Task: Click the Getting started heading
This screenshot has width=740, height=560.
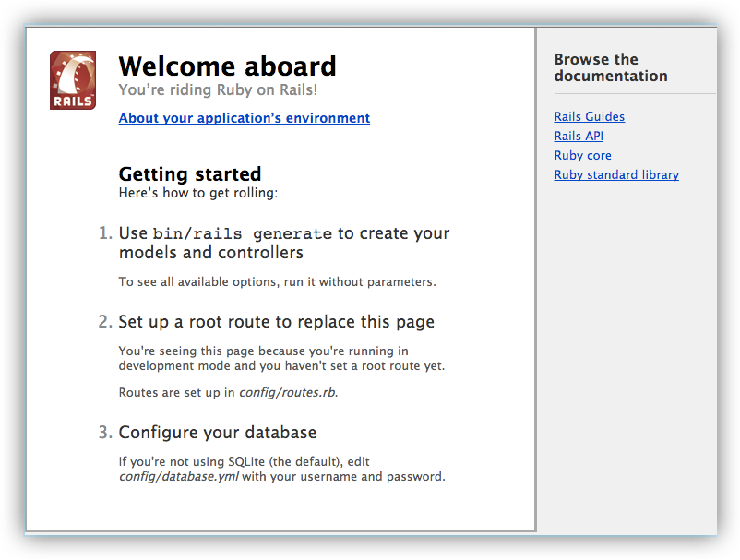Action: click(190, 173)
